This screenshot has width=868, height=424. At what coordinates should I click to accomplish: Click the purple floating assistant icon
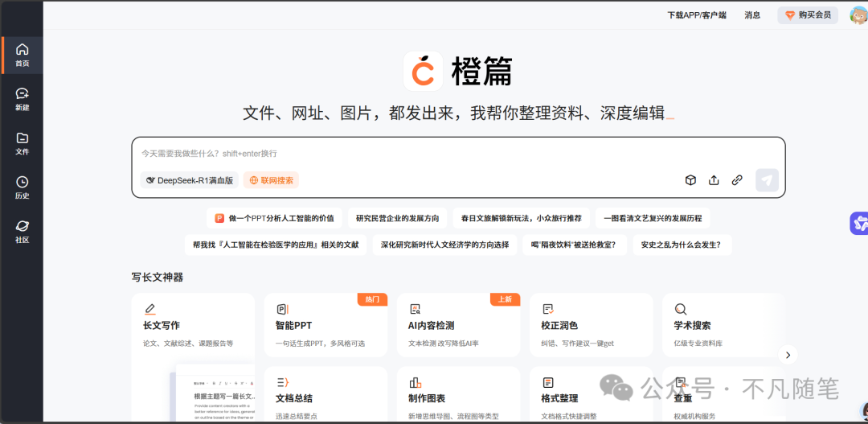[x=859, y=224]
